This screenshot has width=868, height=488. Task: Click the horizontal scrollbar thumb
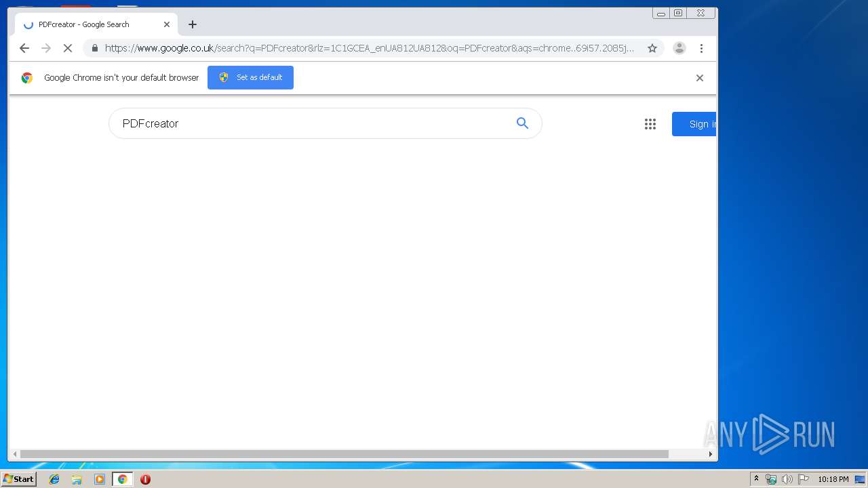coord(344,454)
